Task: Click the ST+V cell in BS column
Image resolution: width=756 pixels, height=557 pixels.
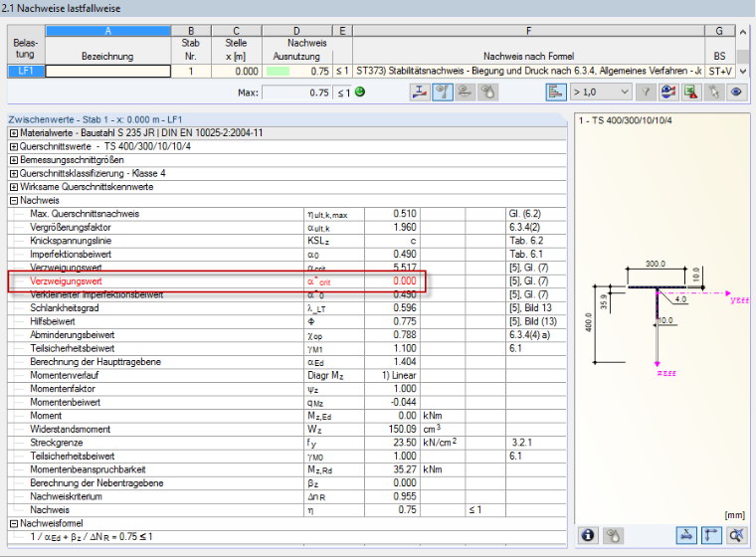Action: [x=720, y=71]
